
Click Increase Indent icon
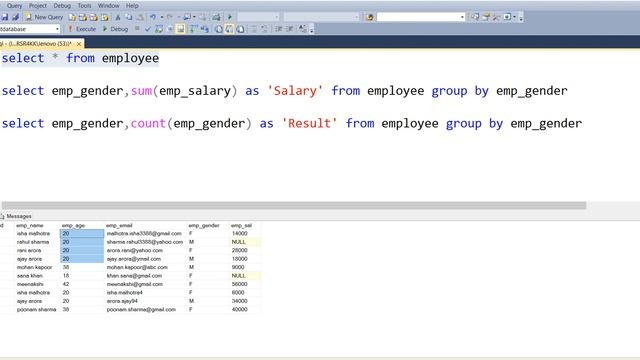point(289,29)
